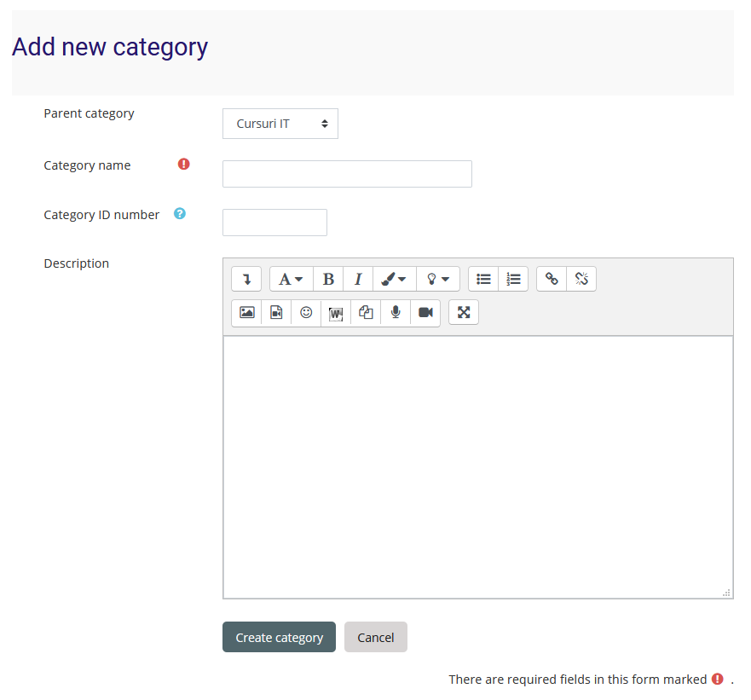This screenshot has height=700, width=751.
Task: Record video with the camera icon
Action: (x=425, y=312)
